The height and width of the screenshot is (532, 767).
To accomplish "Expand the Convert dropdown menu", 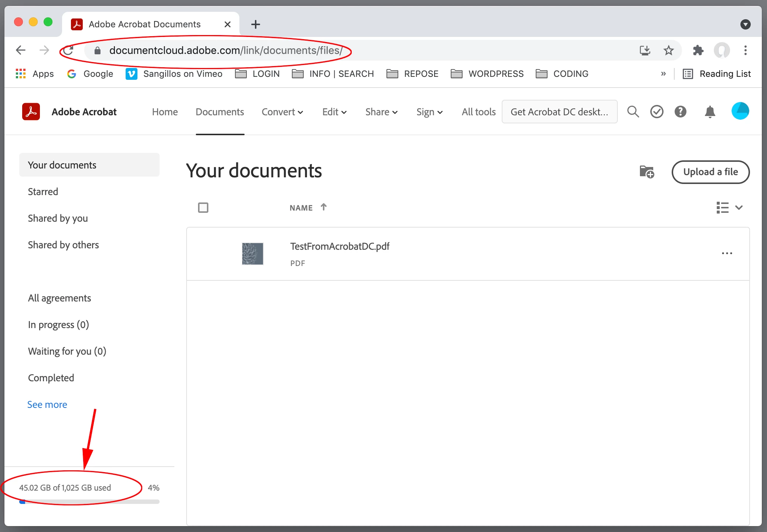I will 282,112.
